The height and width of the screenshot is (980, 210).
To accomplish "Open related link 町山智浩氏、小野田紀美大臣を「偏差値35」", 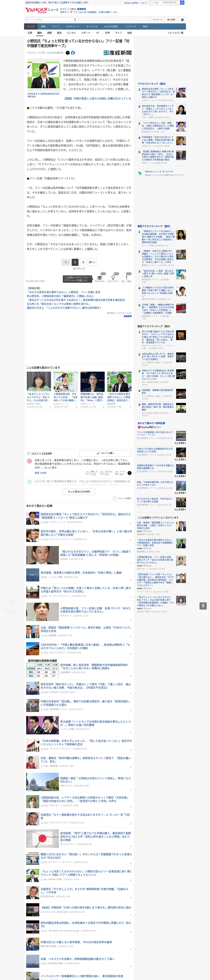I will coord(60,296).
